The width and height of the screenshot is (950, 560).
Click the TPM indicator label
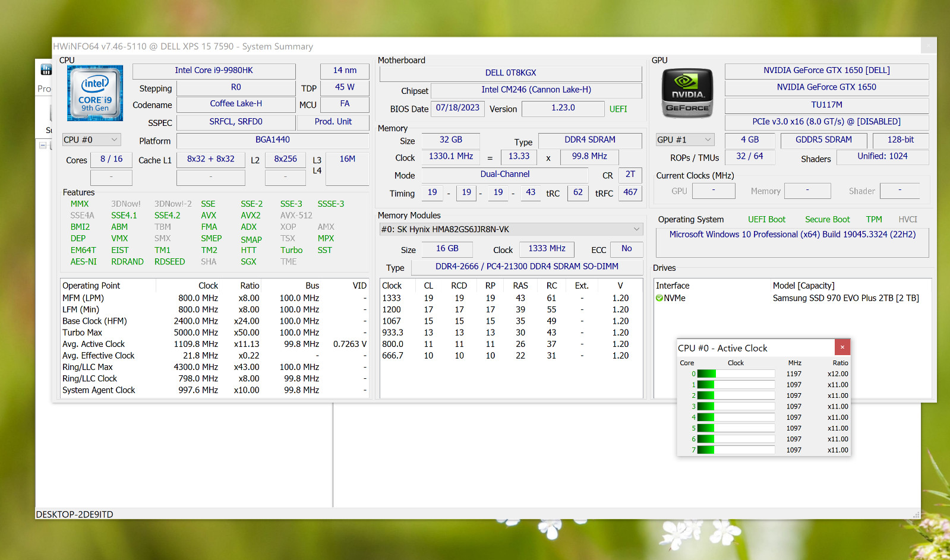click(x=873, y=219)
